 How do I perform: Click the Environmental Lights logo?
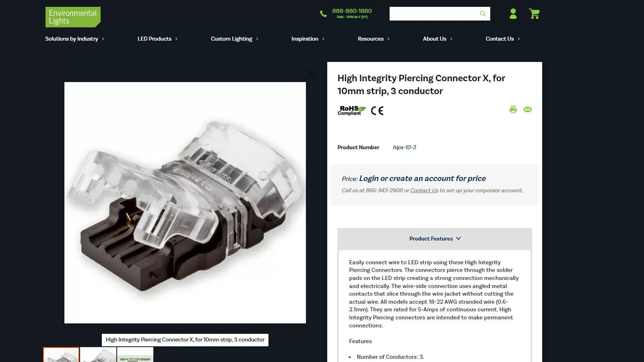click(73, 17)
